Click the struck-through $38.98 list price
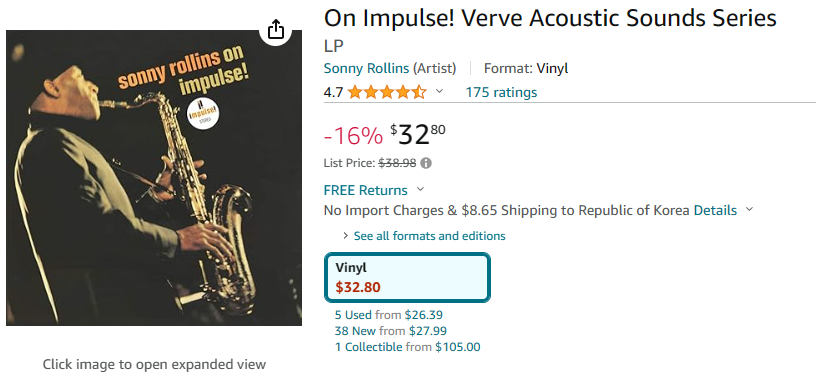The width and height of the screenshot is (816, 377). [397, 164]
